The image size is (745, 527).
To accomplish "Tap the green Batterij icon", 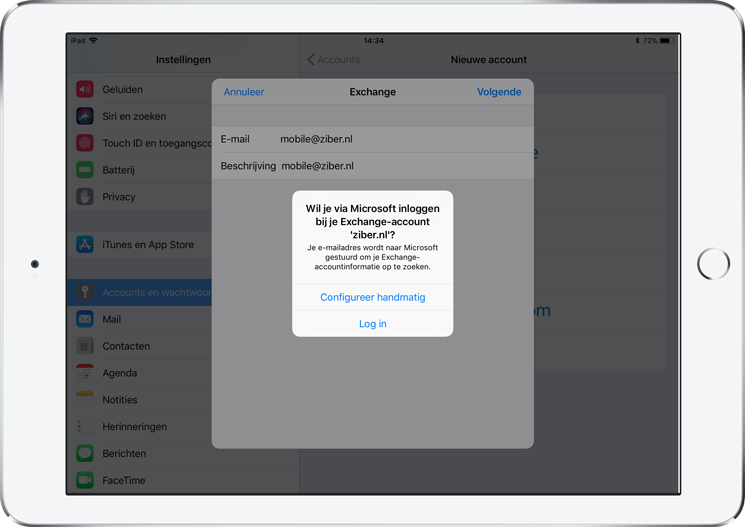I will click(85, 170).
